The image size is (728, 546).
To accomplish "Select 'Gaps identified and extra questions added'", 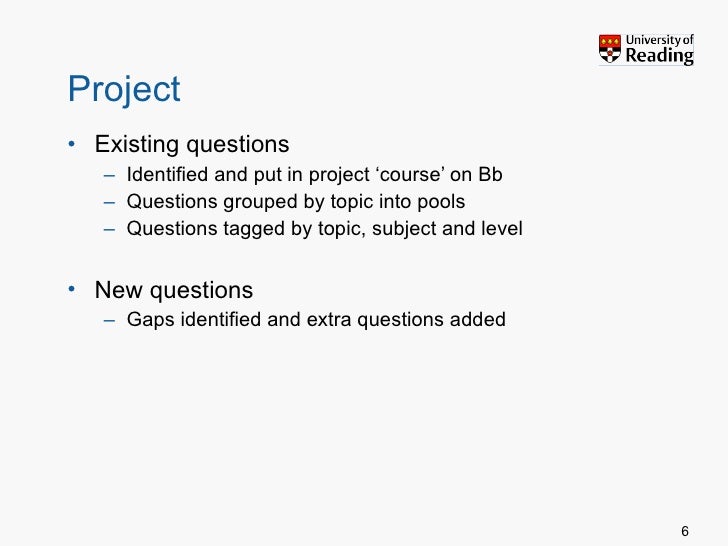I will (316, 320).
